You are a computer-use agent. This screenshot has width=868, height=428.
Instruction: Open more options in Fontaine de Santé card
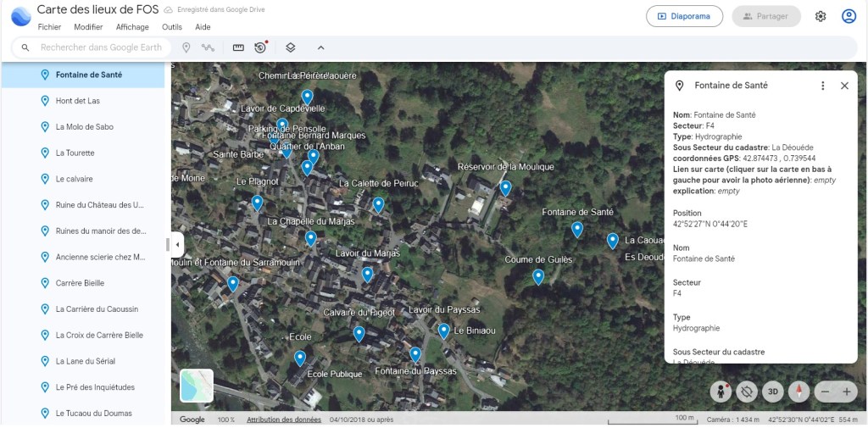tap(822, 86)
